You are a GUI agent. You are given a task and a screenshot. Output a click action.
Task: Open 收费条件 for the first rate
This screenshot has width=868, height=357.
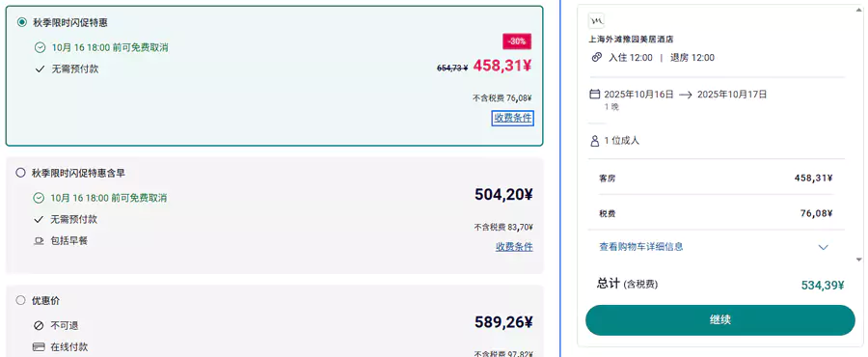tap(513, 118)
